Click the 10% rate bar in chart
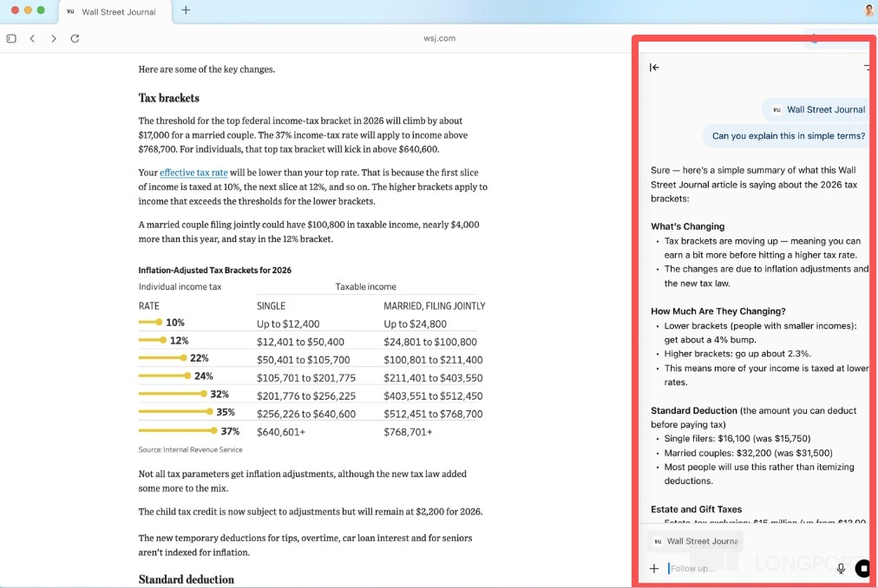Image resolution: width=878 pixels, height=588 pixels. 149,323
